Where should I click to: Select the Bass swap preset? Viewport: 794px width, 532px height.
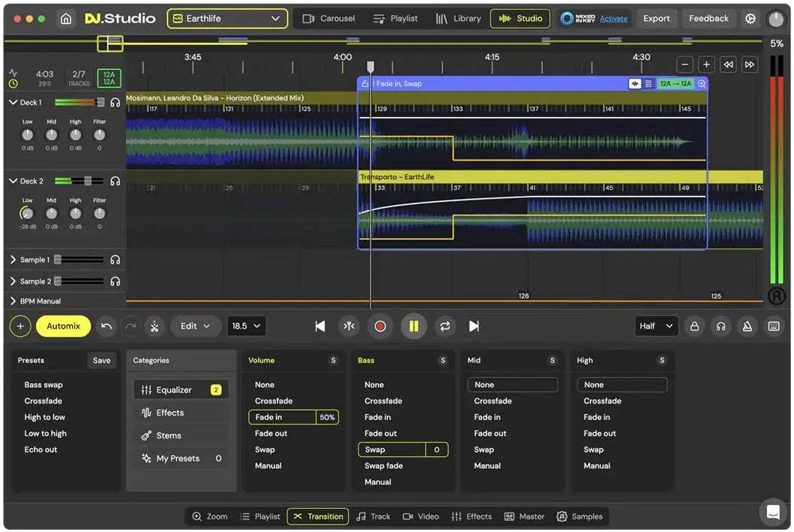tap(44, 385)
